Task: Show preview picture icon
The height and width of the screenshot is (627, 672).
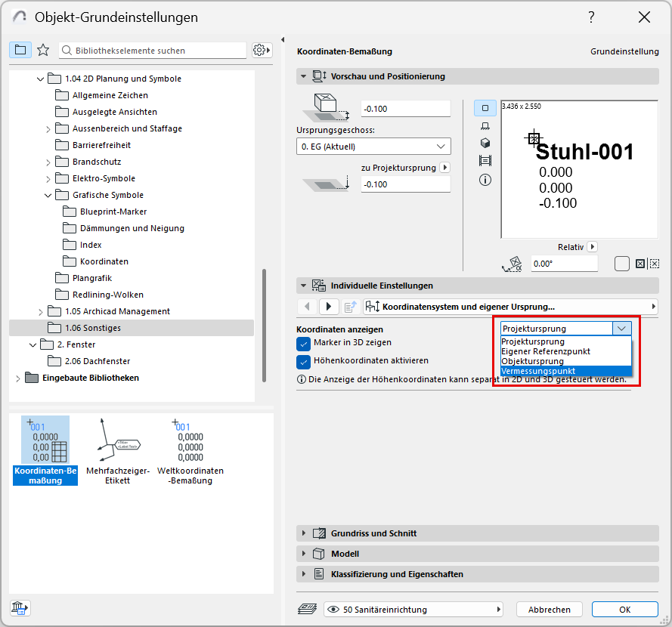Action: click(485, 161)
